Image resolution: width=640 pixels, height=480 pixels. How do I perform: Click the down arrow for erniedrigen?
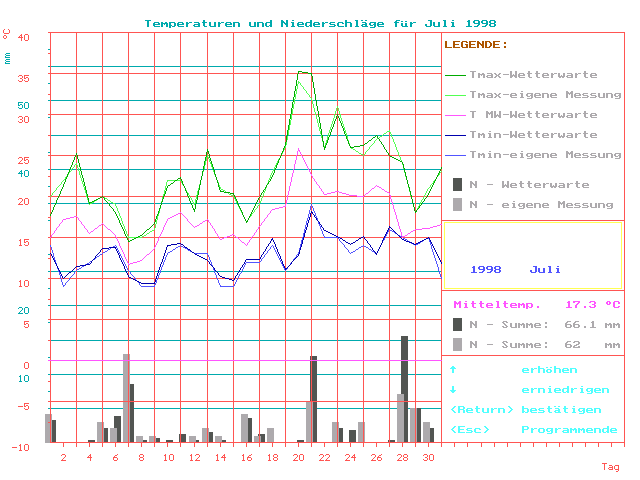pos(453,390)
